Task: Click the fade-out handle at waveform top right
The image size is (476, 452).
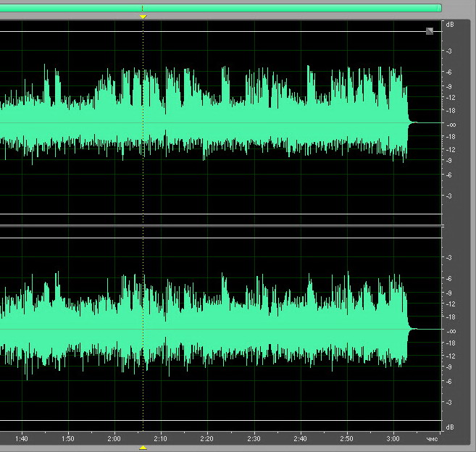Action: click(430, 30)
